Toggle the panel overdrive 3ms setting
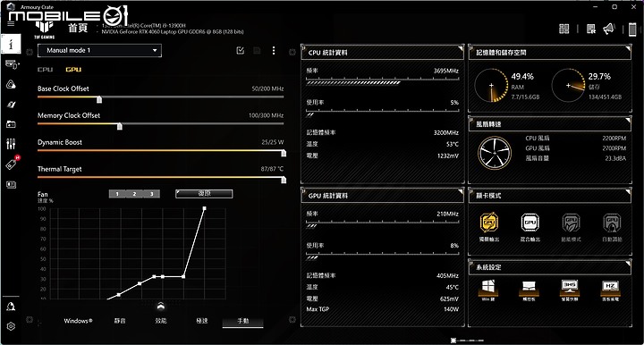 click(x=570, y=290)
